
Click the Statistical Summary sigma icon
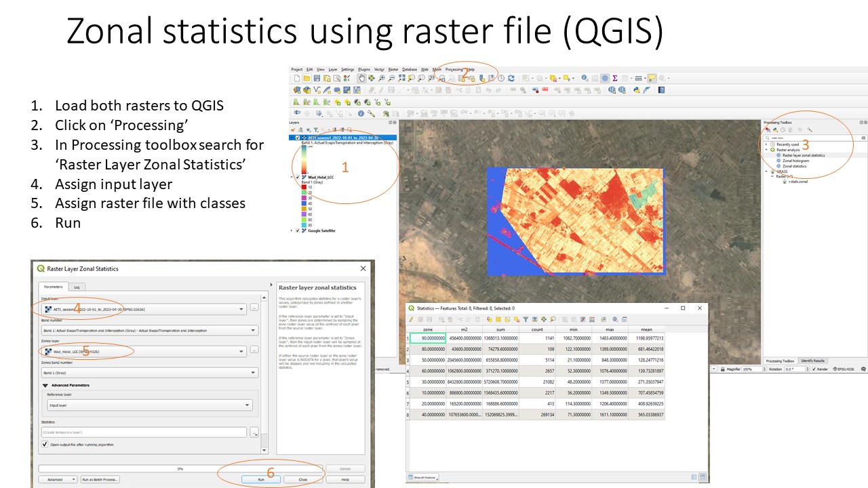pos(614,79)
